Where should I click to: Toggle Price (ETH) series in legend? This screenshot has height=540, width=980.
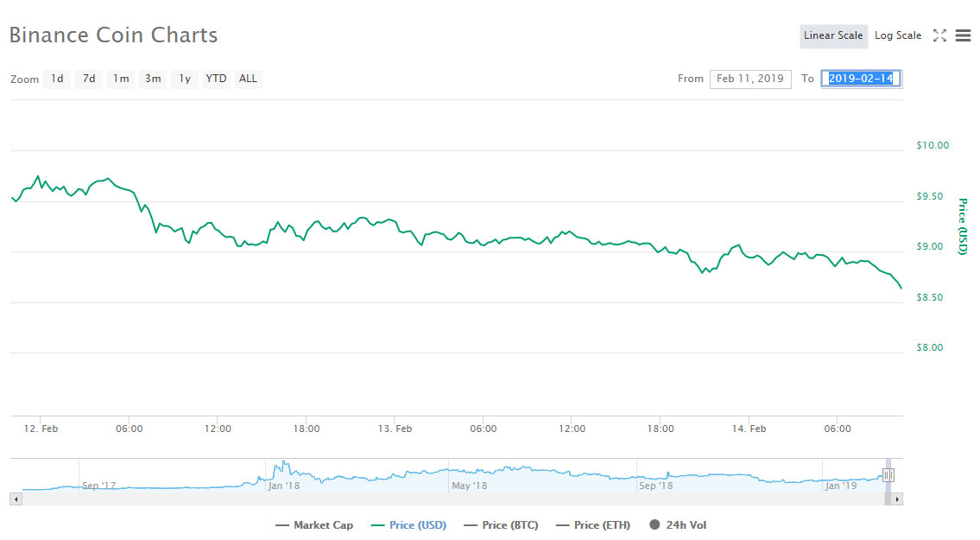(593, 525)
